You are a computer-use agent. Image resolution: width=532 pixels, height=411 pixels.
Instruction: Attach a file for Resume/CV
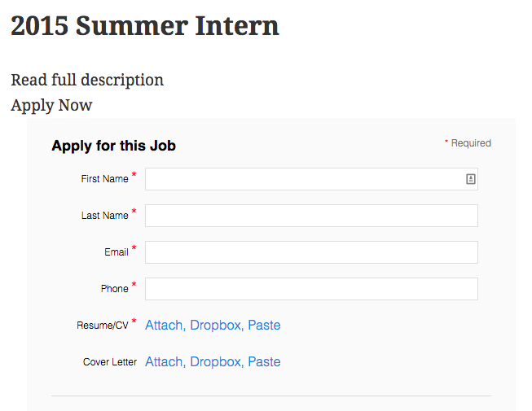tap(164, 325)
